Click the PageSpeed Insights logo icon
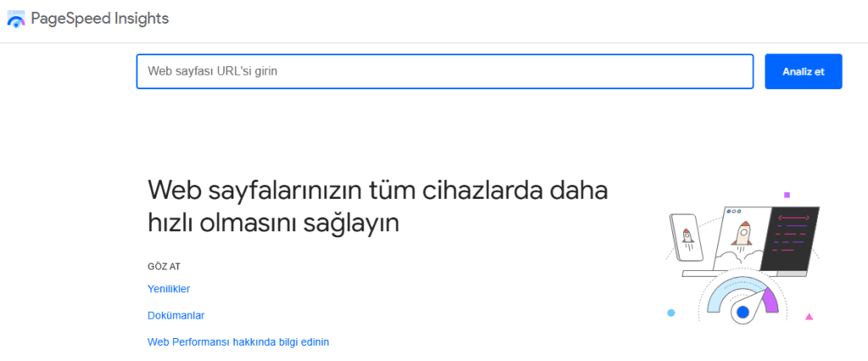Viewport: 868px width, 361px height. (x=15, y=19)
